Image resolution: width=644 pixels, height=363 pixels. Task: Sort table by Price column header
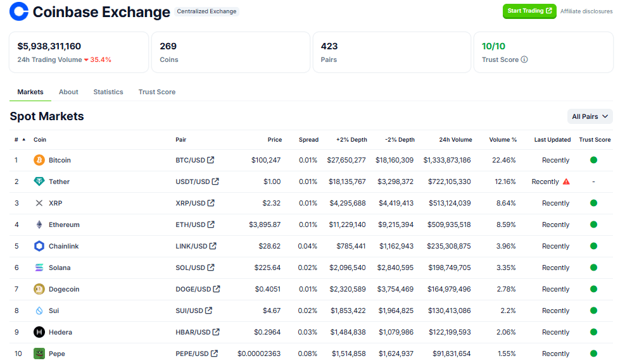(275, 140)
